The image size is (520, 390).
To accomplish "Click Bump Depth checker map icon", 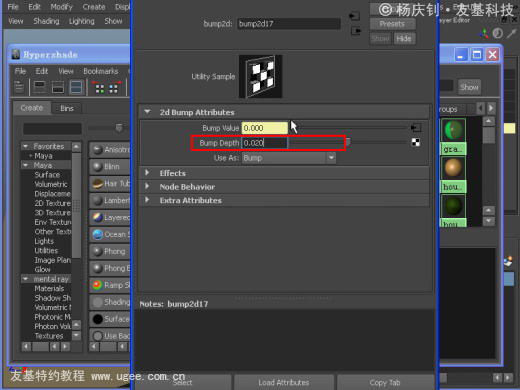I will 416,143.
